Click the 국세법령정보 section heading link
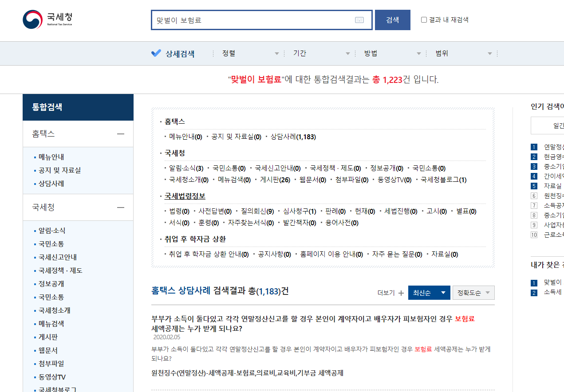The height and width of the screenshot is (392, 564). (x=185, y=196)
